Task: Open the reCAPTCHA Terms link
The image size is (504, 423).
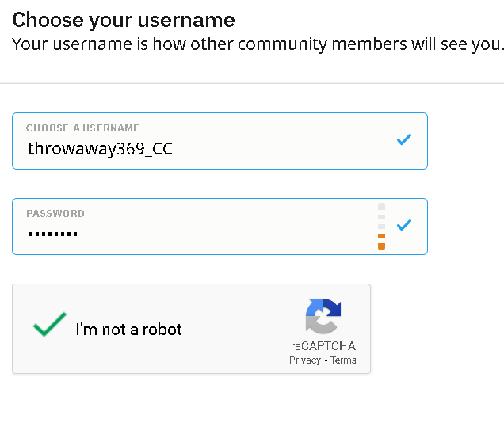Action: pyautogui.click(x=343, y=360)
